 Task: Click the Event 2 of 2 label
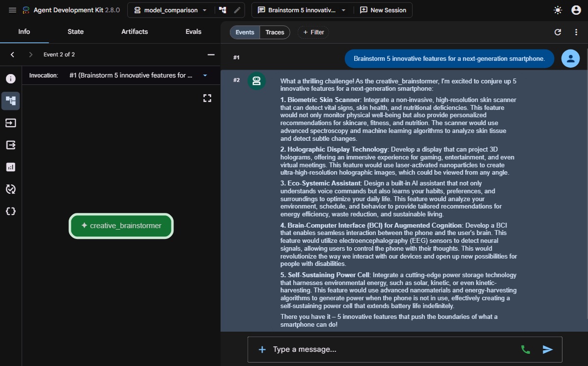(59, 54)
